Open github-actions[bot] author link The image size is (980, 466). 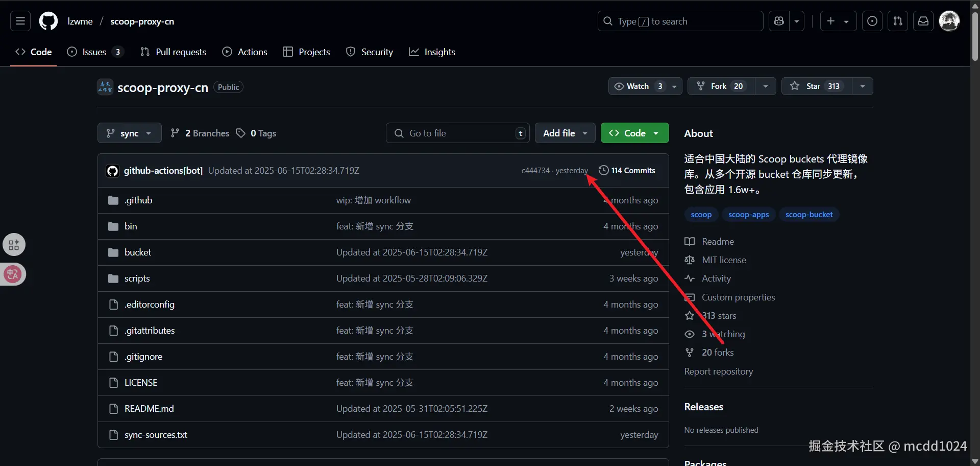click(163, 171)
